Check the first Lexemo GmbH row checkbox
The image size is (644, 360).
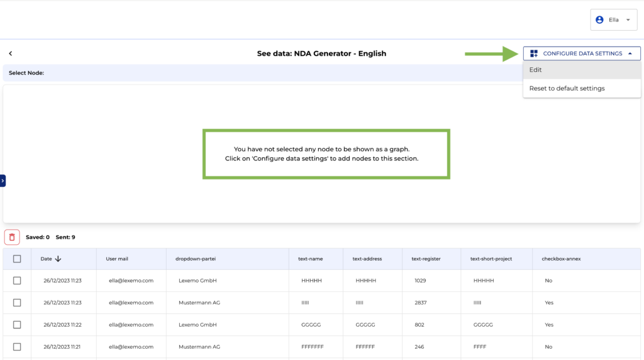click(x=17, y=281)
